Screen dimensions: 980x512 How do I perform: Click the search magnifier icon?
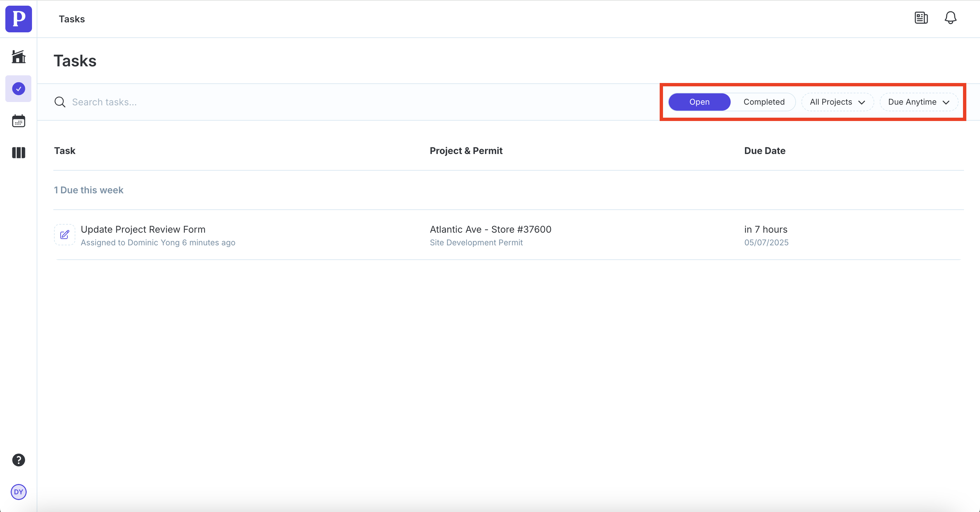click(x=60, y=102)
